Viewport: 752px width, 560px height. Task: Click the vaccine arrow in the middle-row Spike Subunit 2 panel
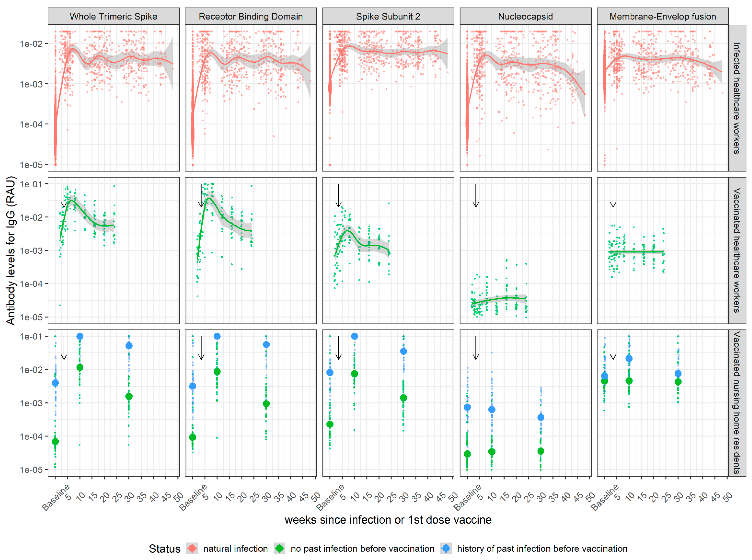tap(339, 196)
